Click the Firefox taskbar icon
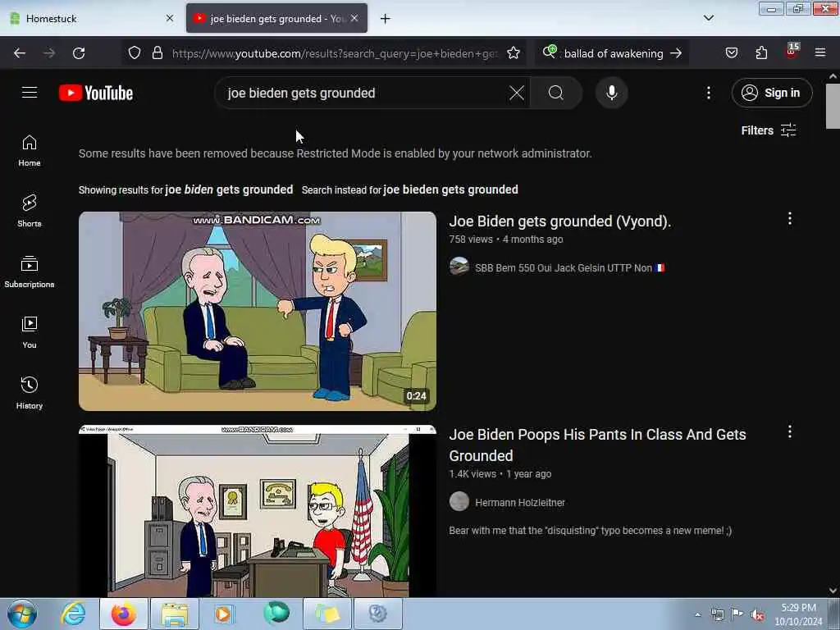Viewport: 840px width, 630px height. pyautogui.click(x=124, y=614)
